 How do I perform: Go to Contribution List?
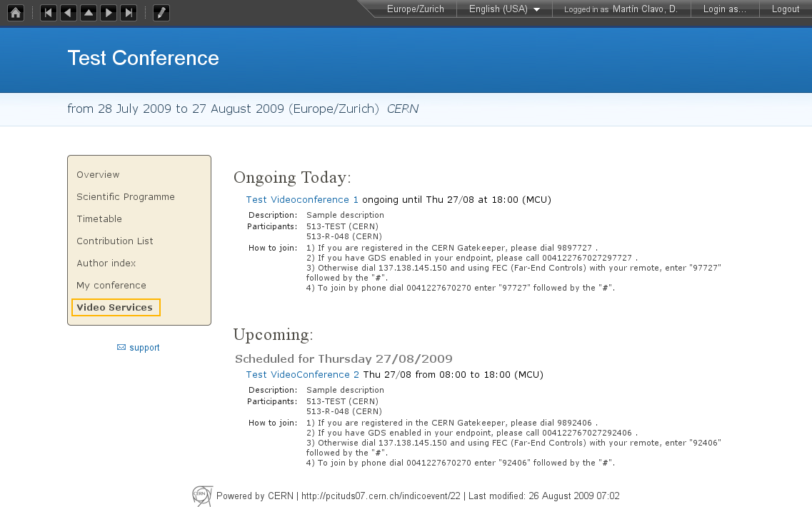[115, 241]
